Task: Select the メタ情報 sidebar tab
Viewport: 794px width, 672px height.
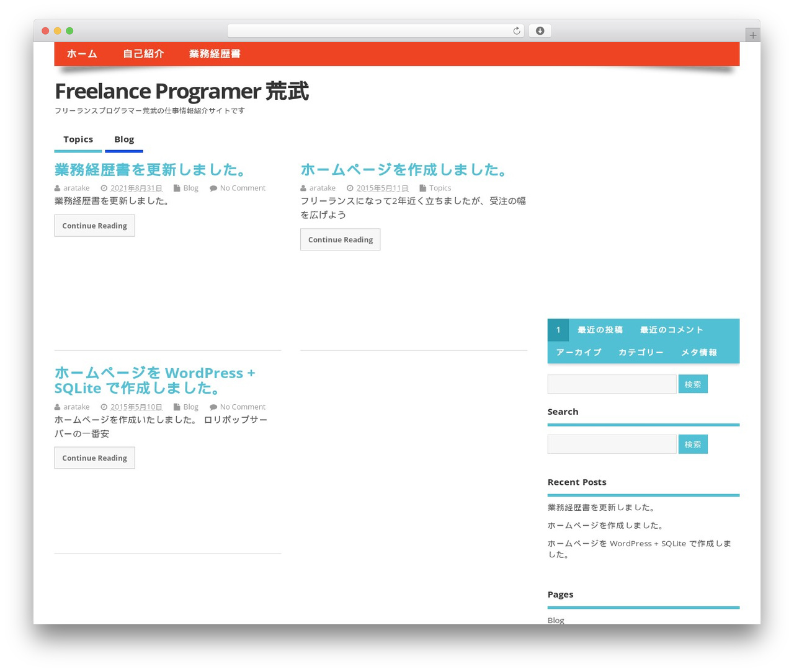Action: (699, 352)
